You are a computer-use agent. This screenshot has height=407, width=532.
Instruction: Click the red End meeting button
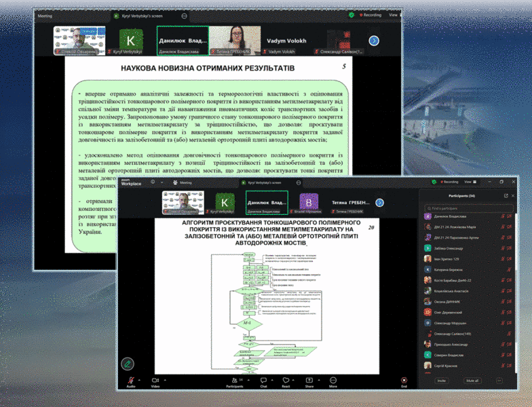point(404,381)
